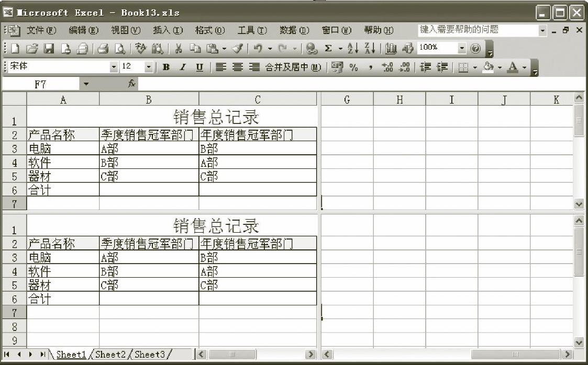The width and height of the screenshot is (588, 365).
Task: Open paste options dropdown arrow
Action: point(224,49)
